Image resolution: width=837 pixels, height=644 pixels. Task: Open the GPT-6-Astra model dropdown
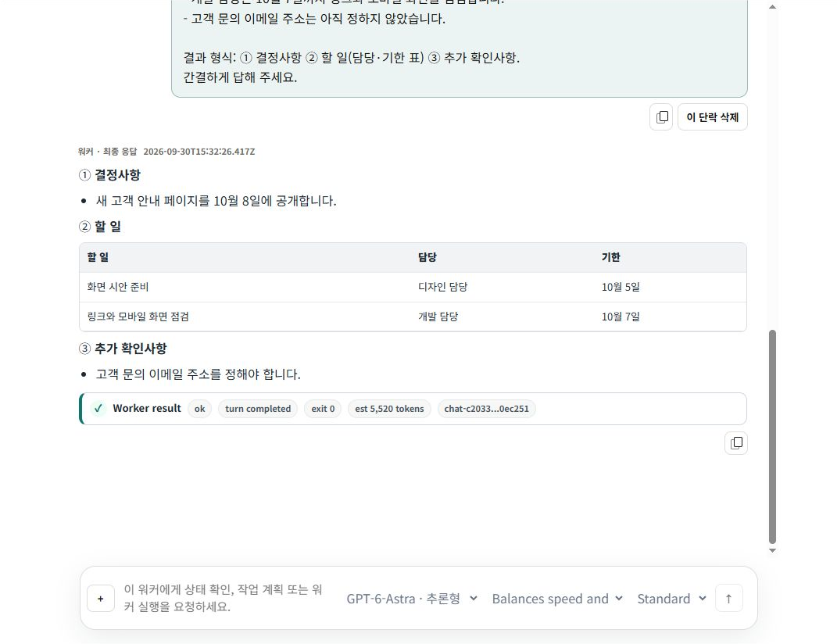click(412, 599)
